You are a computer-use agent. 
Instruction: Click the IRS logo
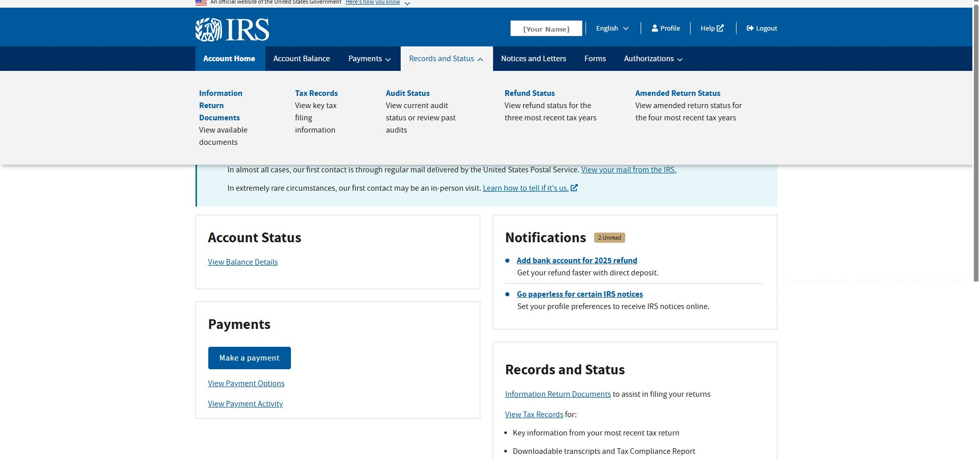[x=232, y=30]
